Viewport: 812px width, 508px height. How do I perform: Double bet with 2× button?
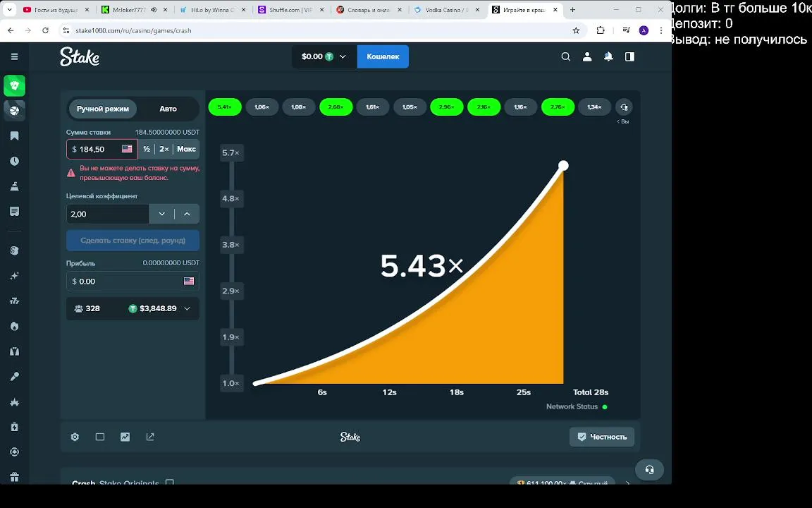pos(164,149)
